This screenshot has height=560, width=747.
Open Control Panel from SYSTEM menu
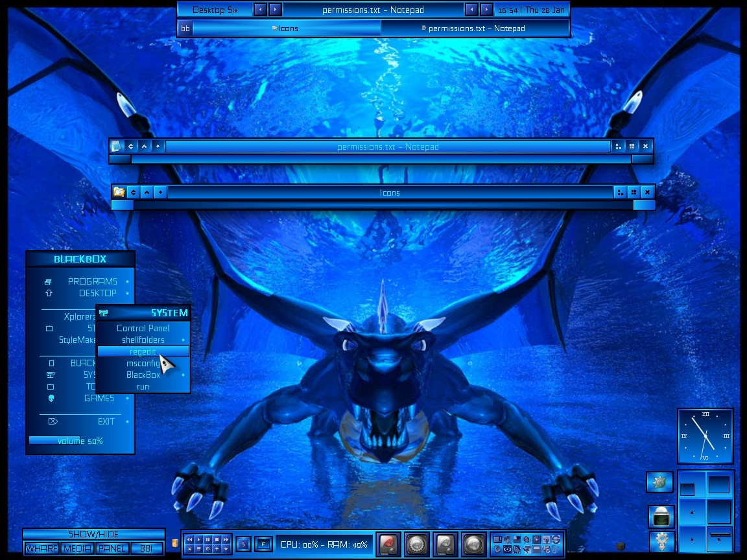pyautogui.click(x=143, y=328)
